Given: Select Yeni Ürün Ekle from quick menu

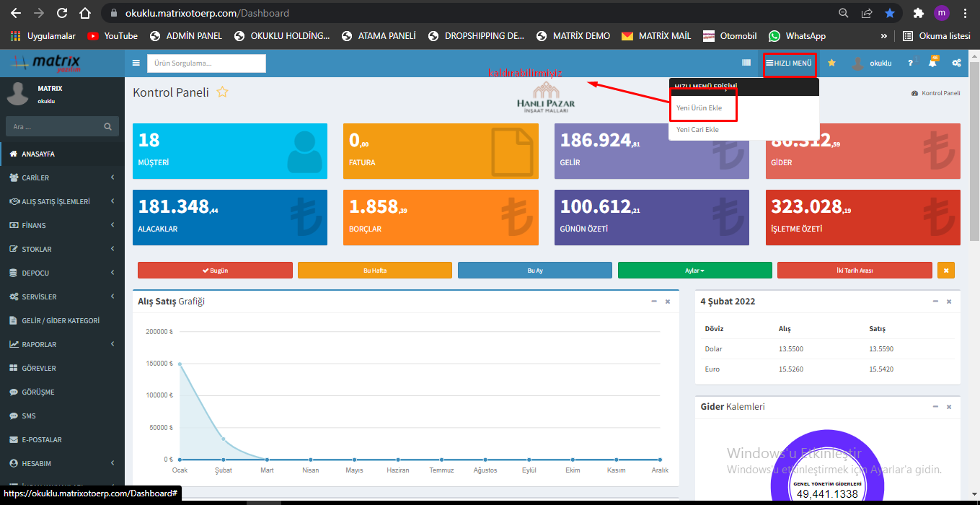Looking at the screenshot, I should [x=699, y=108].
